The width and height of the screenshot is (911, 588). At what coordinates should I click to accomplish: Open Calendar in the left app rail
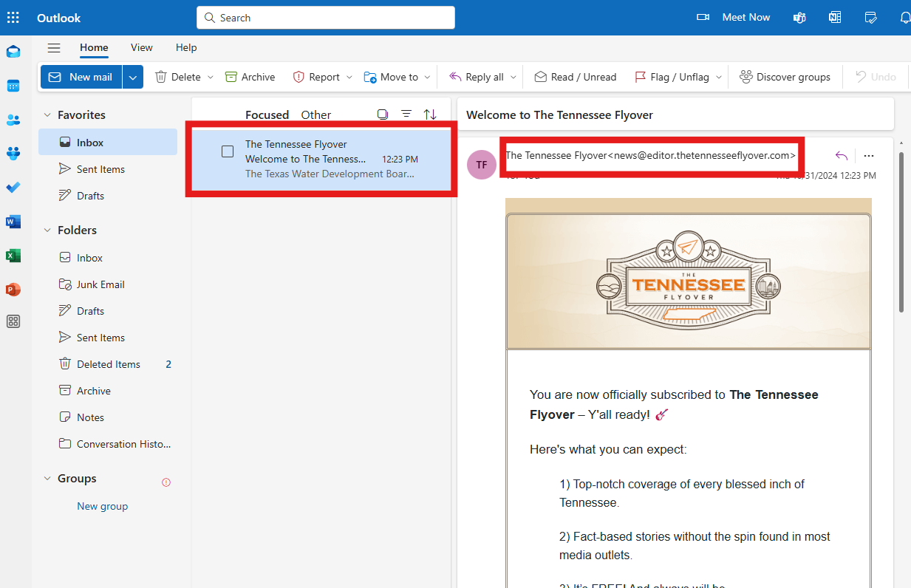13,86
